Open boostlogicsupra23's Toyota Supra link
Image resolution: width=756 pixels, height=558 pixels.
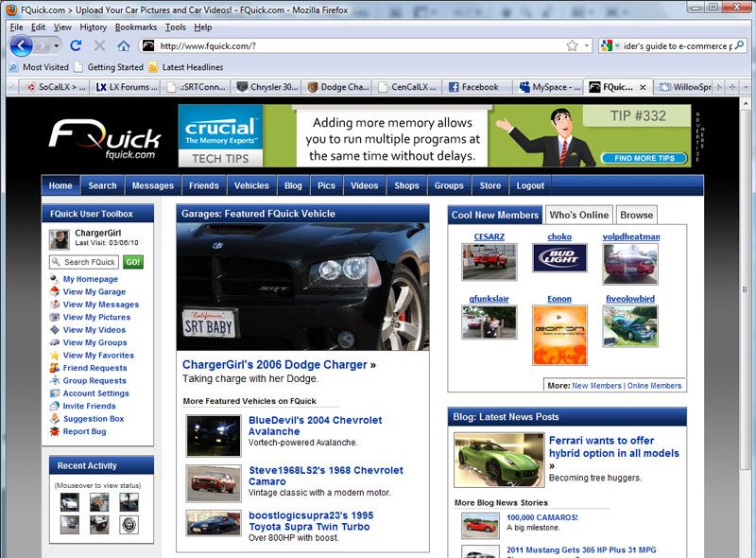pyautogui.click(x=311, y=521)
